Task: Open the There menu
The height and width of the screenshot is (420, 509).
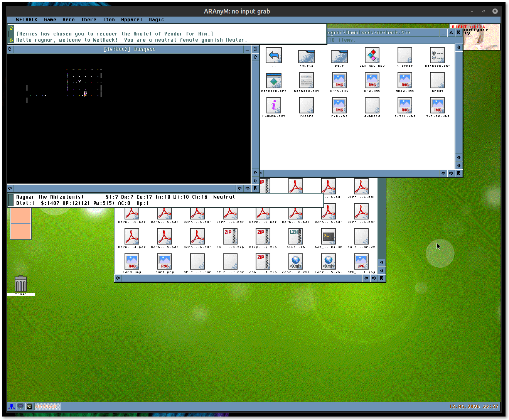Action: [x=89, y=20]
